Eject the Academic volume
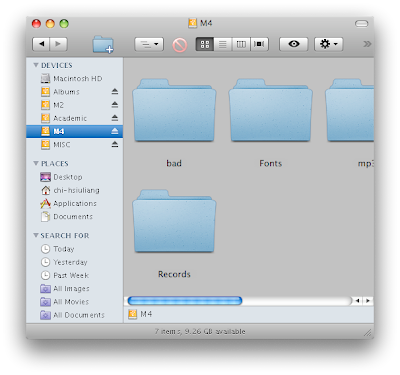This screenshot has height=375, width=400. pos(115,118)
